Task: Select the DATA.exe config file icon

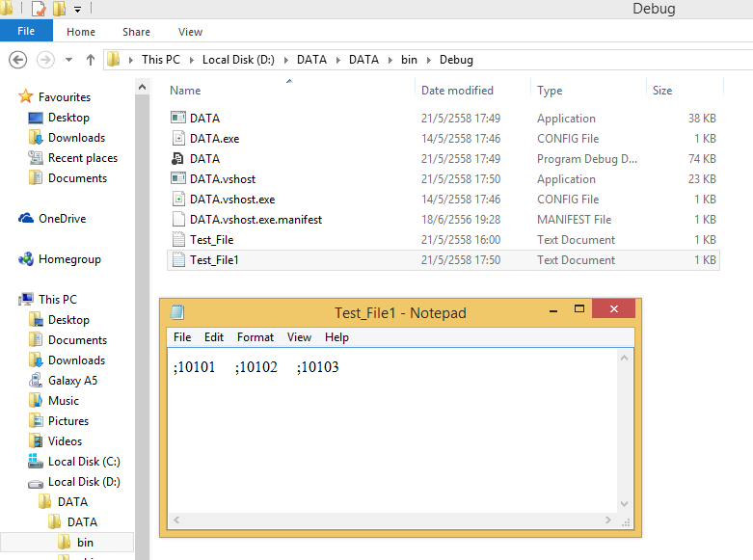Action: pyautogui.click(x=178, y=139)
